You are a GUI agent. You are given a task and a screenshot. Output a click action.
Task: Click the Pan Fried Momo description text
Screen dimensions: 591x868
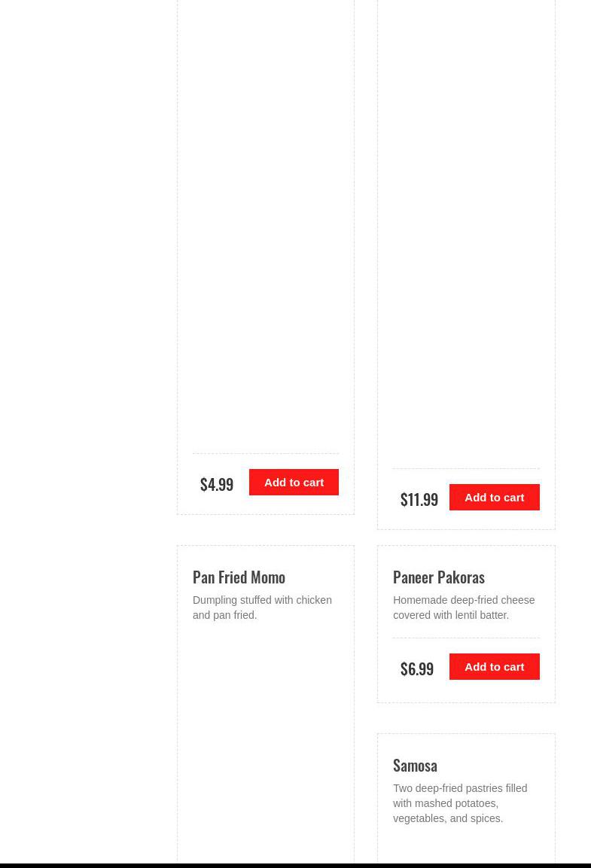pyautogui.click(x=262, y=608)
